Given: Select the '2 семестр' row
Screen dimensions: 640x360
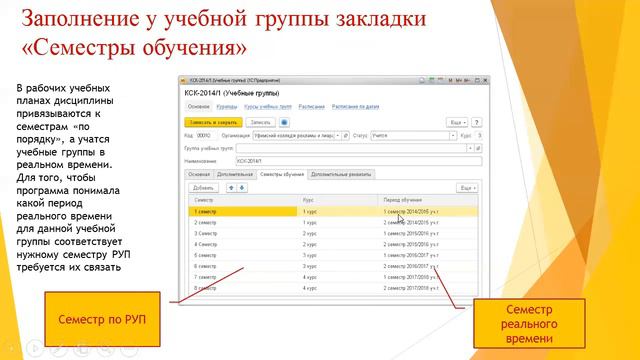Looking at the screenshot, I should (x=333, y=222).
